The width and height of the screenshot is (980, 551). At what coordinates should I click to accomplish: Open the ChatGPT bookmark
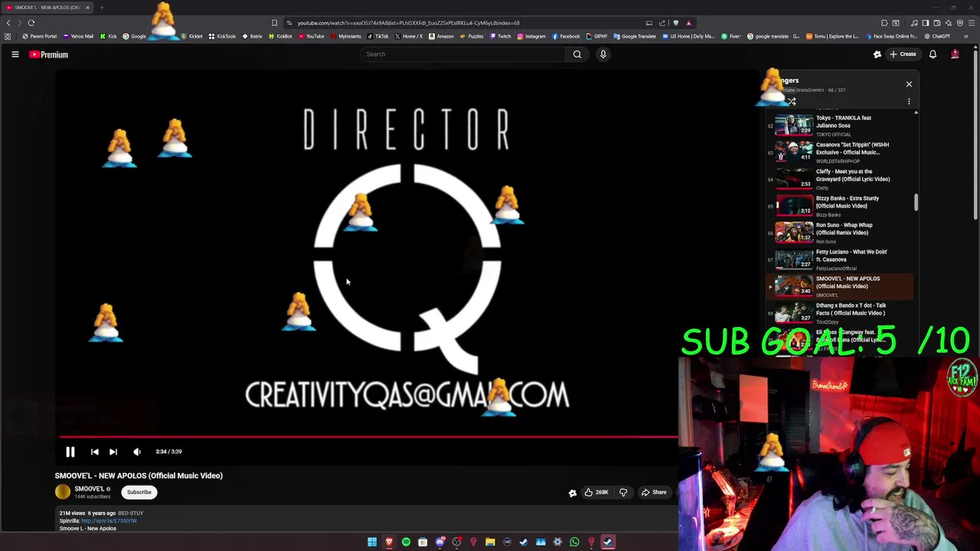tap(937, 36)
